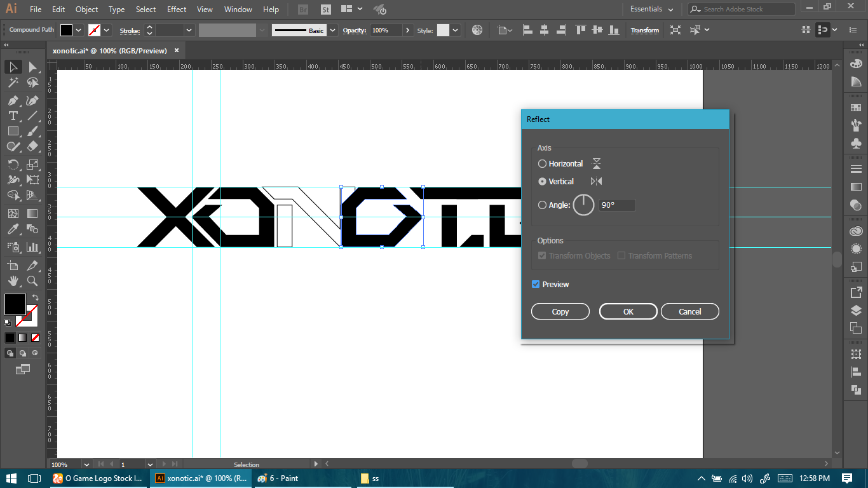The image size is (868, 488).
Task: Toggle the Preview checkbox
Action: (536, 284)
